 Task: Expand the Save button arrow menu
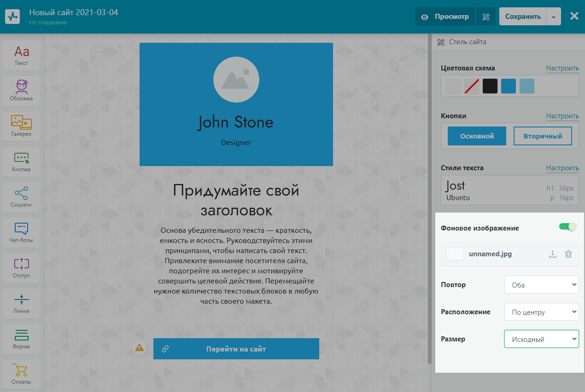click(x=554, y=17)
